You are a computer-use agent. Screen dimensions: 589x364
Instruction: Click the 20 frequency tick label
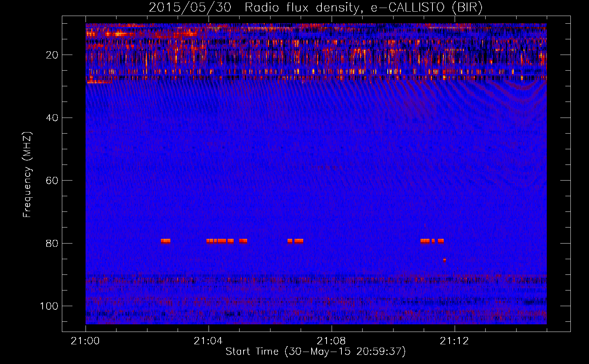(52, 55)
